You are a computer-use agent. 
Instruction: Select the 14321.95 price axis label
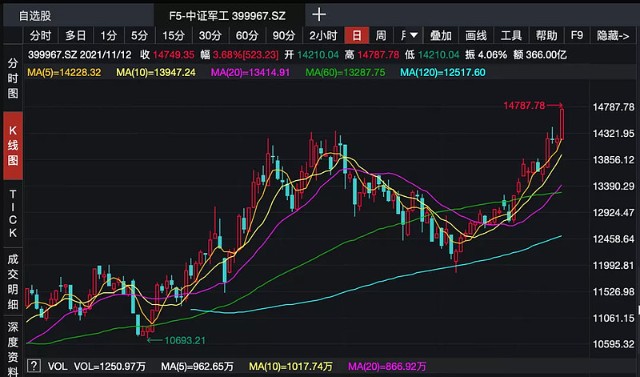tap(613, 133)
